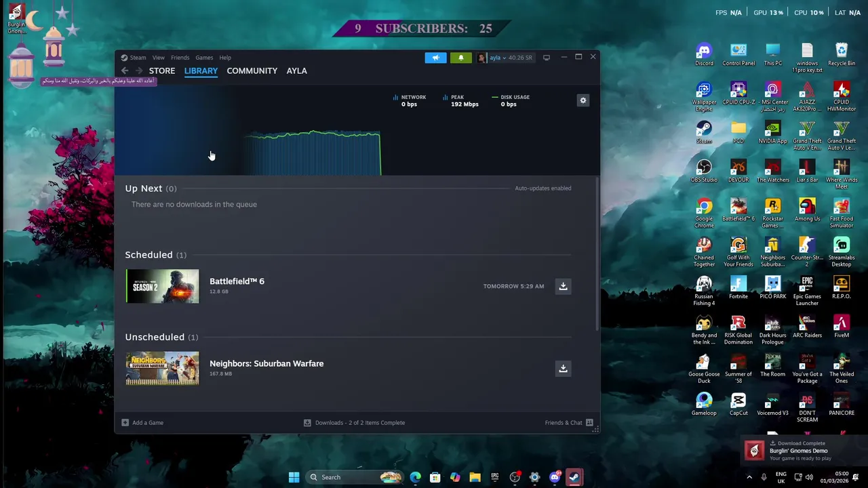868x488 pixels.
Task: Open Friends menu in Steam
Action: click(x=180, y=58)
